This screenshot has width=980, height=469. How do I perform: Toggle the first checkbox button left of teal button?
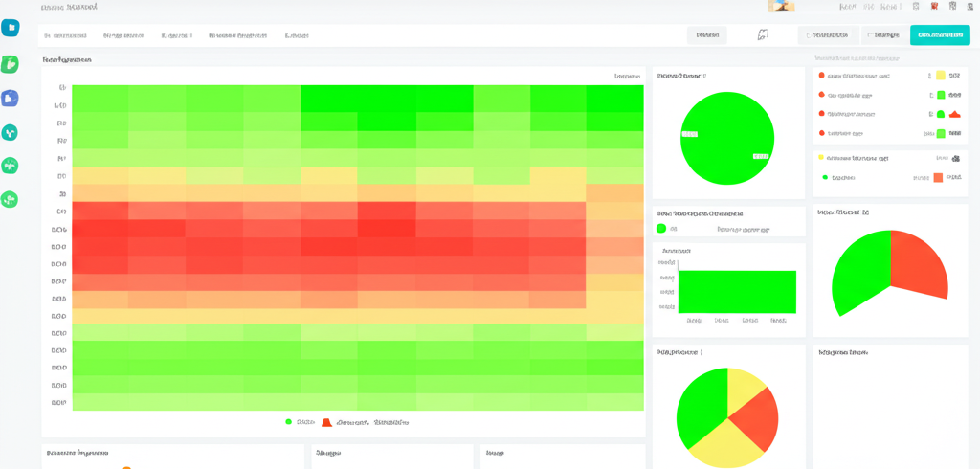(829, 35)
